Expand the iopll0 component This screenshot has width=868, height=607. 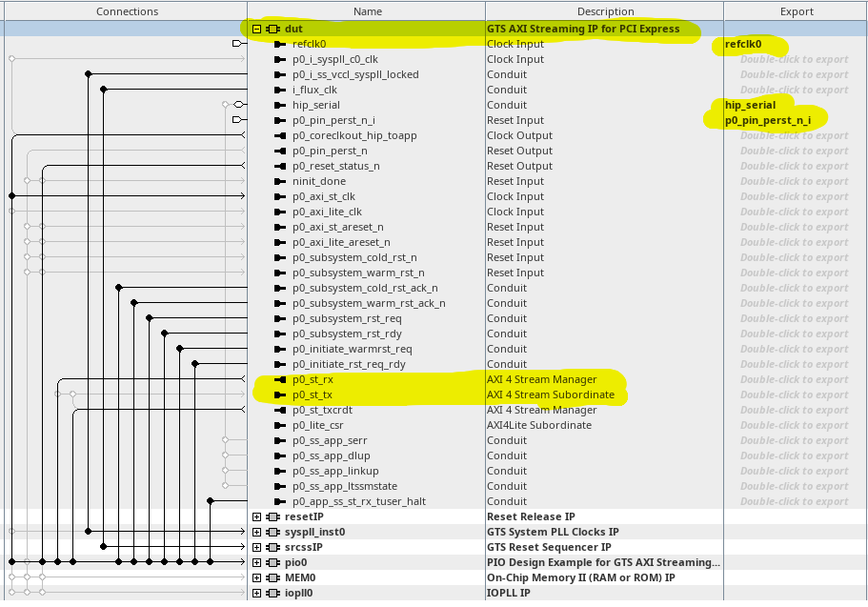click(x=256, y=593)
